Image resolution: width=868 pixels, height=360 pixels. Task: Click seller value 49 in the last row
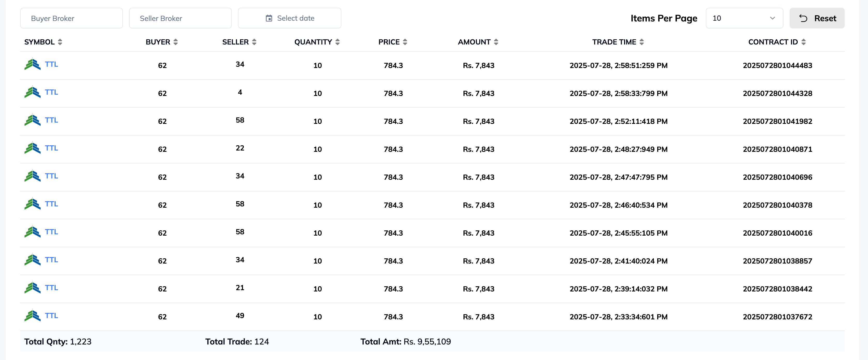click(240, 316)
